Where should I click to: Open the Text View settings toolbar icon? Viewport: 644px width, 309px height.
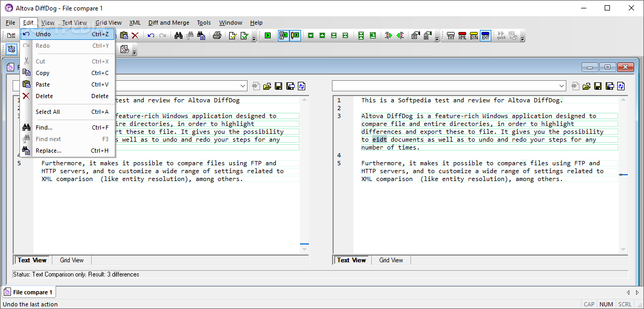pyautogui.click(x=125, y=49)
